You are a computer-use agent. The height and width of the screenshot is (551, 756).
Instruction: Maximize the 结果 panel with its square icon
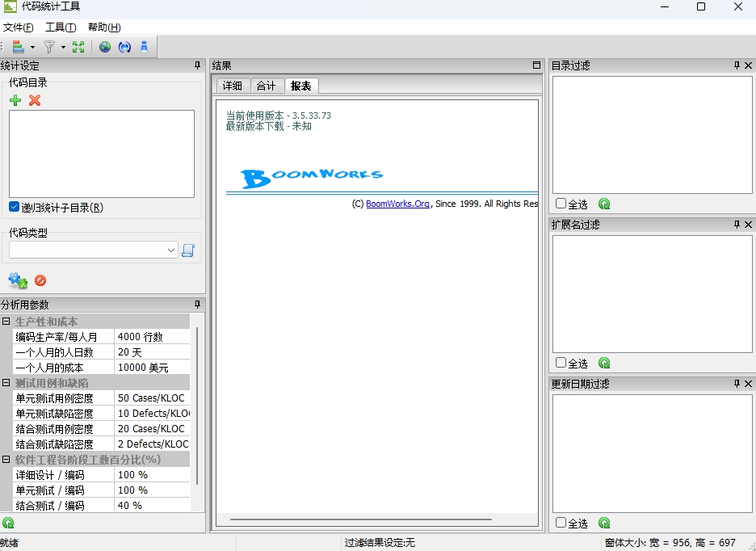click(536, 65)
